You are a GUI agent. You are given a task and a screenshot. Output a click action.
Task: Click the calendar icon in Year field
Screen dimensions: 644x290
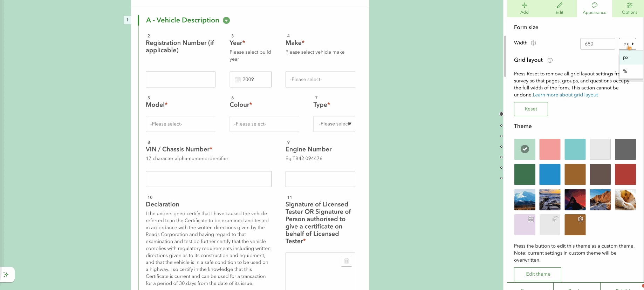coord(238,80)
